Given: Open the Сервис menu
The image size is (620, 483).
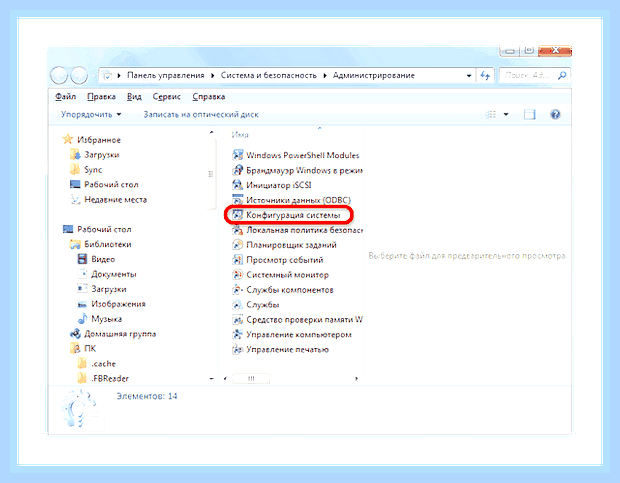Looking at the screenshot, I should click(x=166, y=96).
